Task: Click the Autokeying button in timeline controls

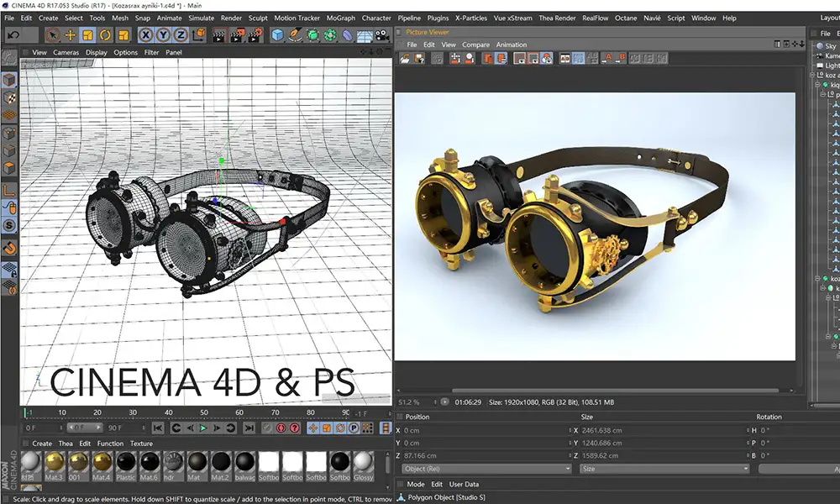Action: [x=281, y=428]
